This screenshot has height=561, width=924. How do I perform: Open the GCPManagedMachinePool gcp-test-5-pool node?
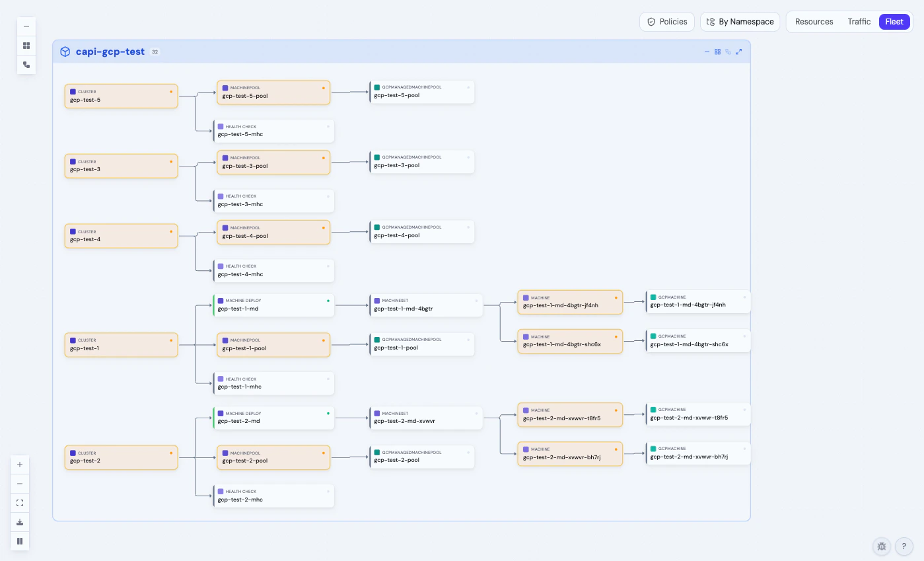pos(422,92)
